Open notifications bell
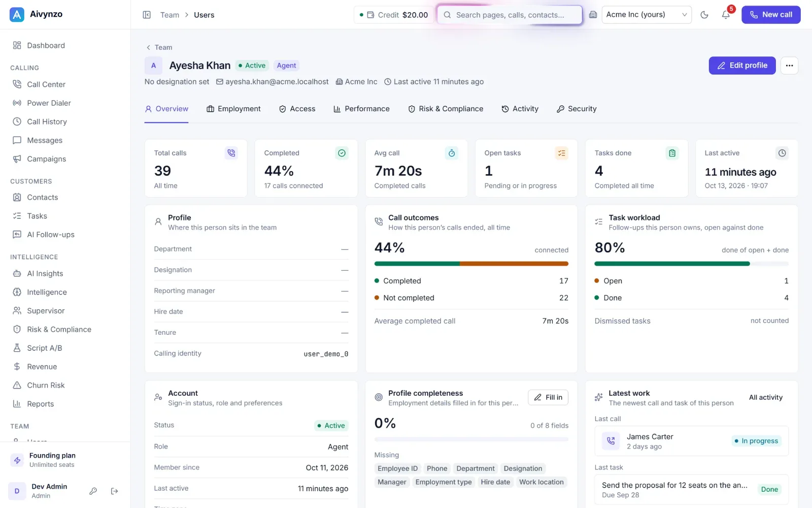The image size is (812, 508). click(x=726, y=15)
